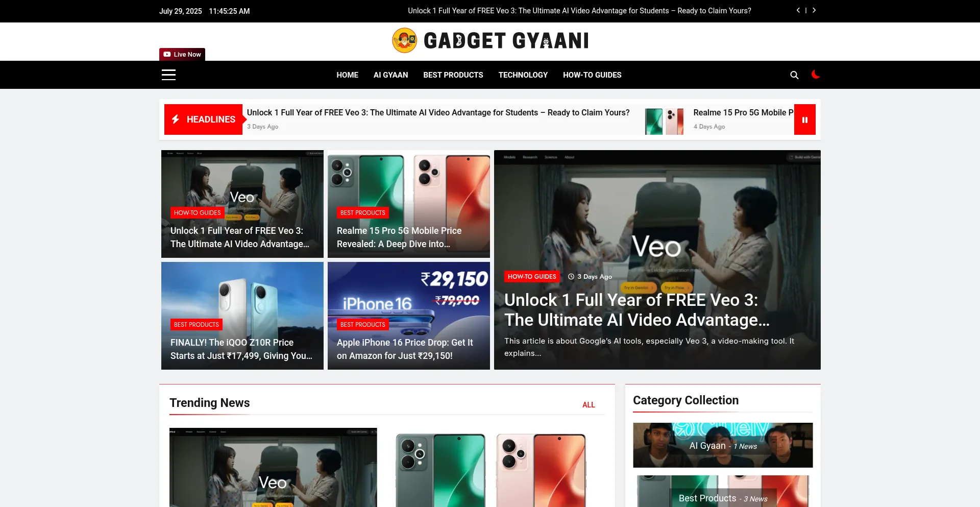The width and height of the screenshot is (980, 507).
Task: Click HOW-TO GUIDES tag on small Veo card
Action: tap(197, 212)
